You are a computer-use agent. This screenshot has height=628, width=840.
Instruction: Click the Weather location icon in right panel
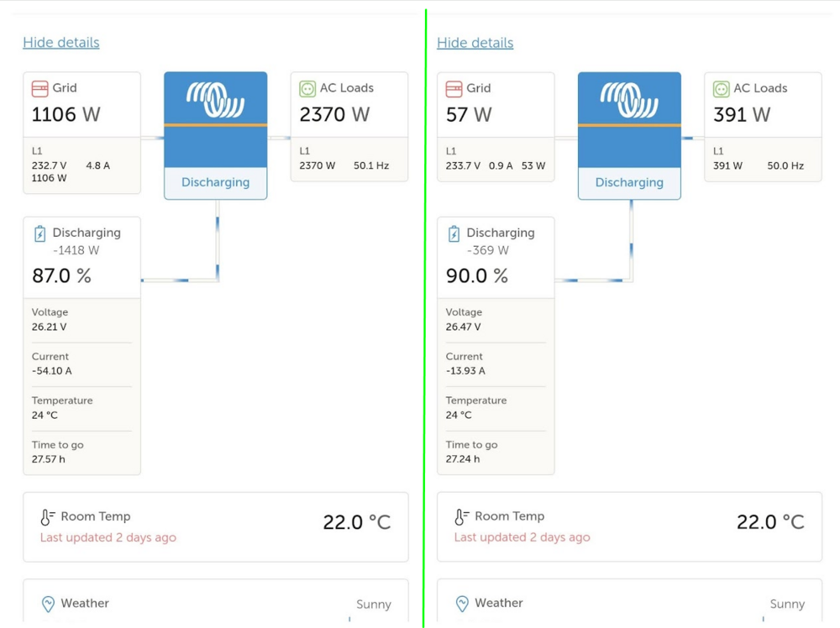tap(461, 604)
